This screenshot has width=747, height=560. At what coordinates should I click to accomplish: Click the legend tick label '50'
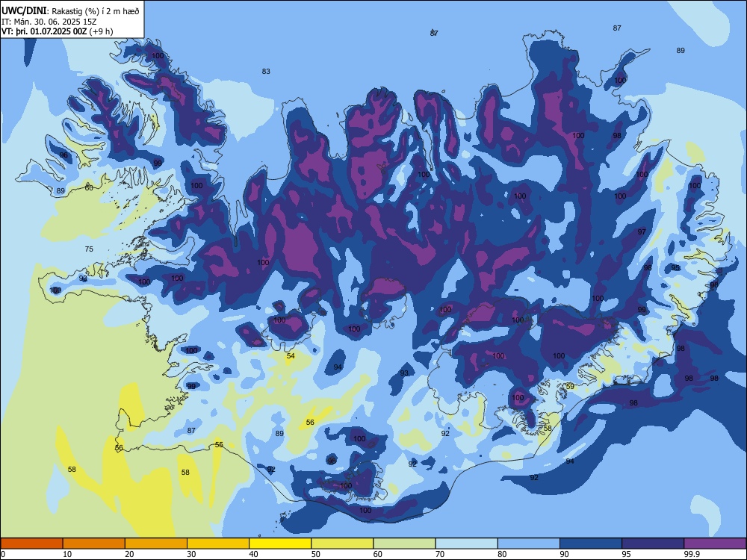pos(315,554)
